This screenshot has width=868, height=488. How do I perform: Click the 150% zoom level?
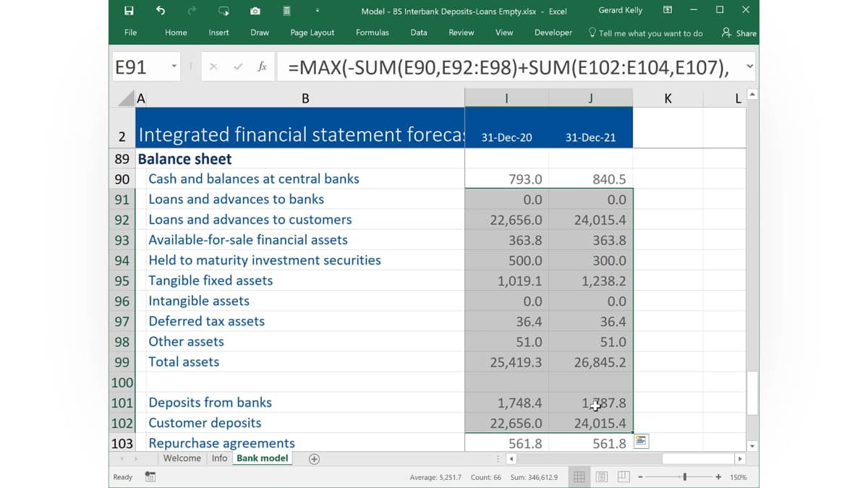click(x=739, y=477)
